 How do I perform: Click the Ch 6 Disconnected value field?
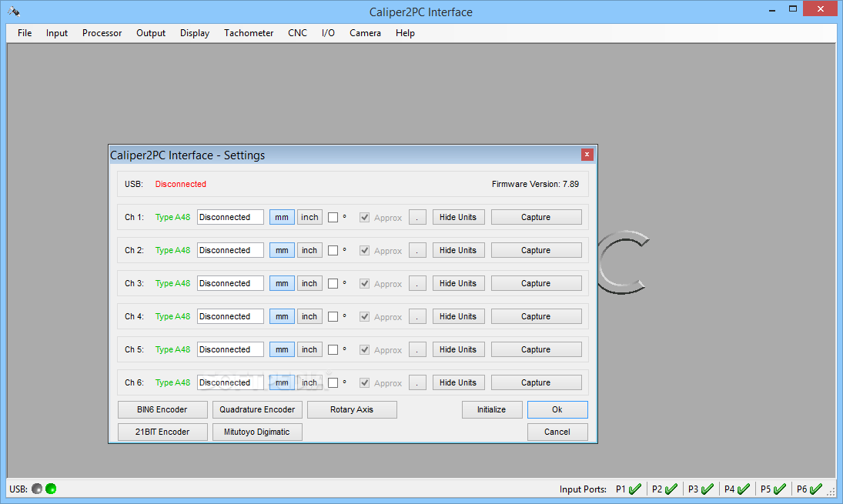coord(230,382)
